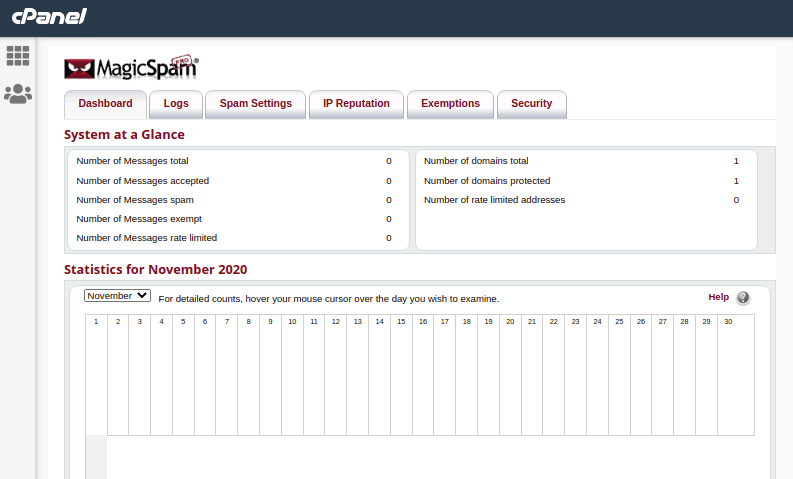Screen dimensions: 793x479
Task: Click the Help link
Action: pos(718,297)
